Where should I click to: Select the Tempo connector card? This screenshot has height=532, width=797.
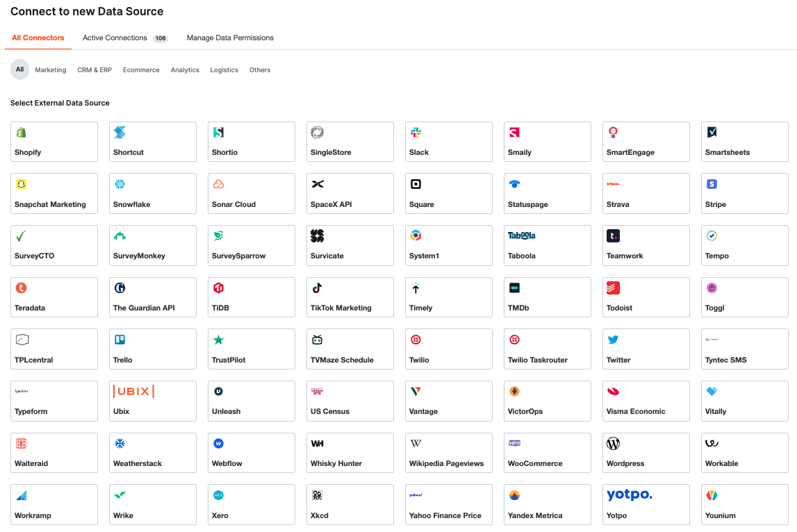coord(744,245)
